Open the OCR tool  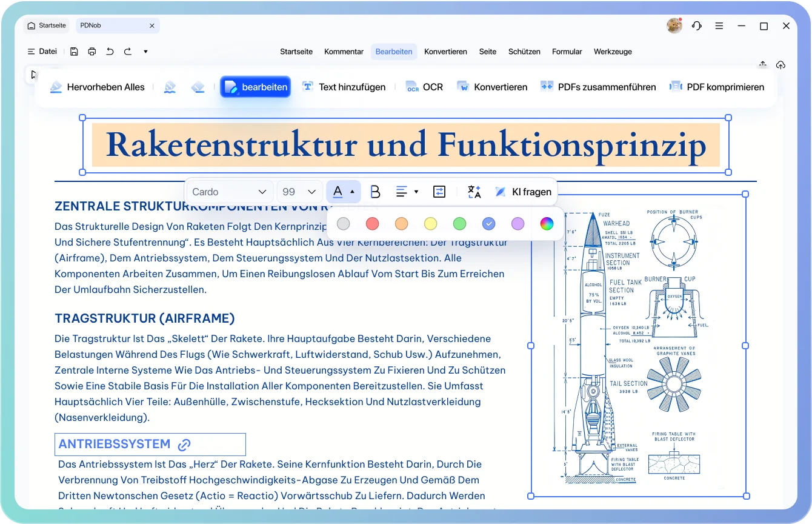(424, 87)
